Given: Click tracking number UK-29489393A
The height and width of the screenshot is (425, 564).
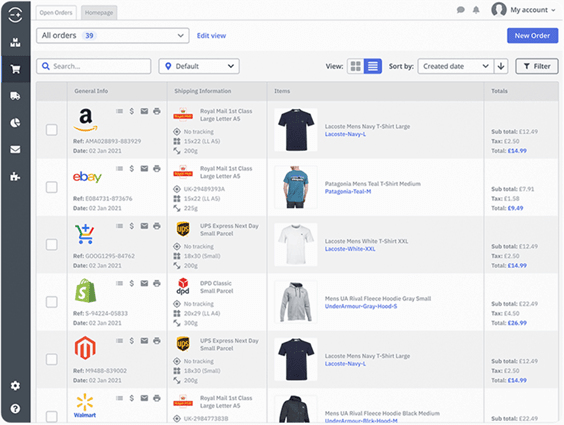Looking at the screenshot, I should point(204,189).
